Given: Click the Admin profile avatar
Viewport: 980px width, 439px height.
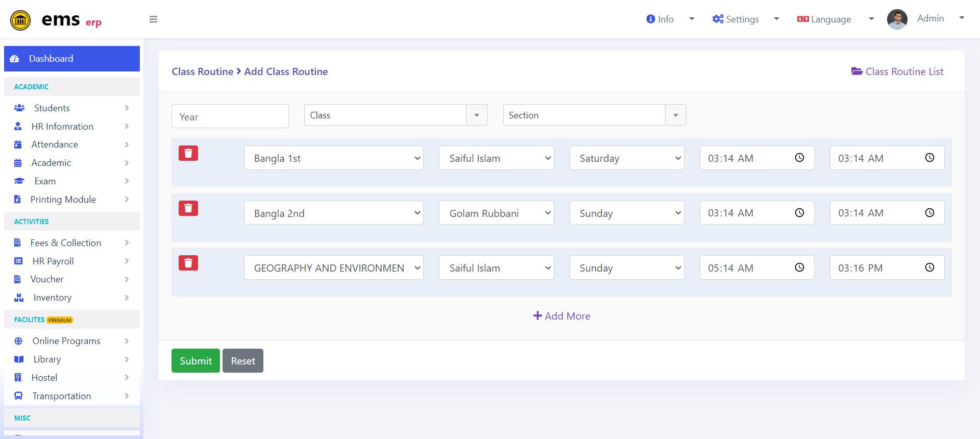Looking at the screenshot, I should [x=897, y=19].
